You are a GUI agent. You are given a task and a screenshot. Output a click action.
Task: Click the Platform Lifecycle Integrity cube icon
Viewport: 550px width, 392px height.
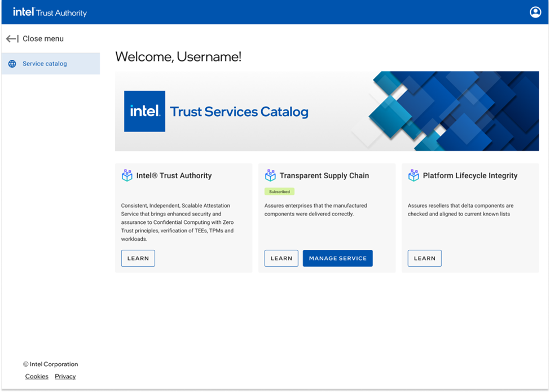click(413, 175)
